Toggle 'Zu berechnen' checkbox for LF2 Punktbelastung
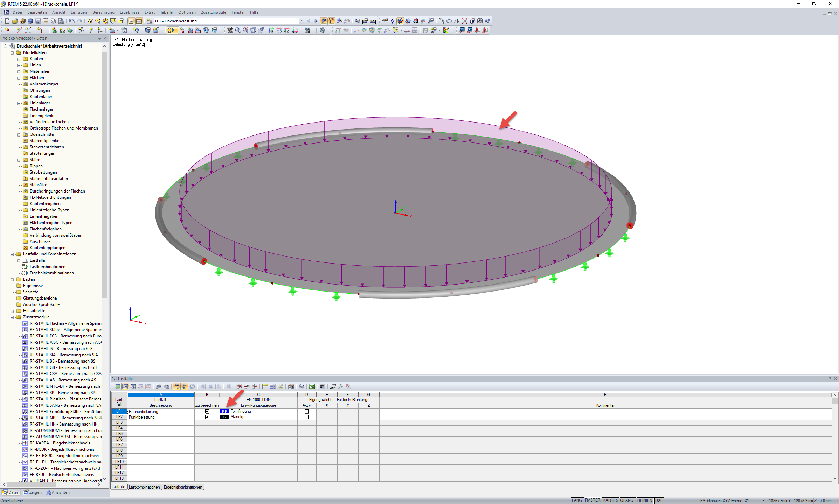Screen dimensions: 839x504 pos(207,417)
